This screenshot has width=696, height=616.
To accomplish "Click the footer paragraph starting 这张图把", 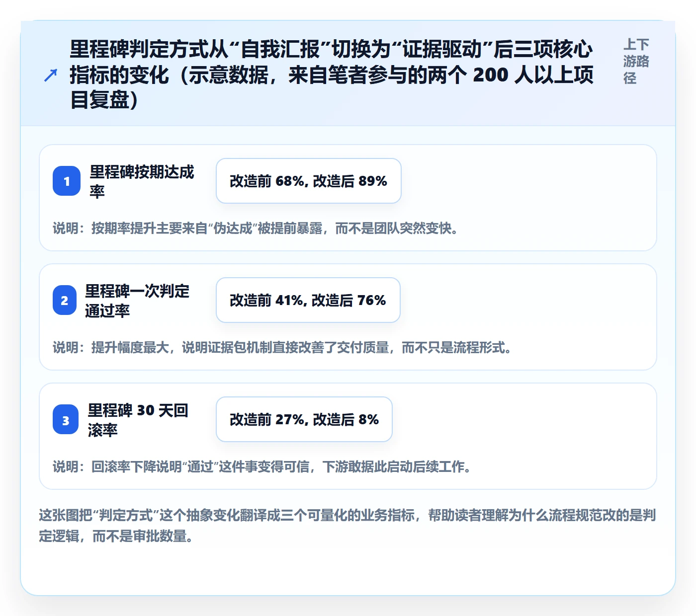I will click(x=348, y=526).
